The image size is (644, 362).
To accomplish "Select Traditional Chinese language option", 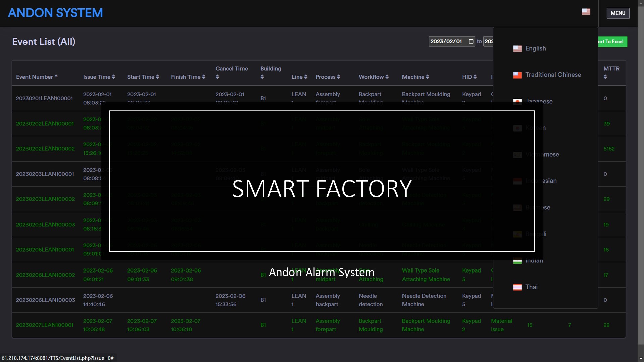I will pyautogui.click(x=553, y=75).
